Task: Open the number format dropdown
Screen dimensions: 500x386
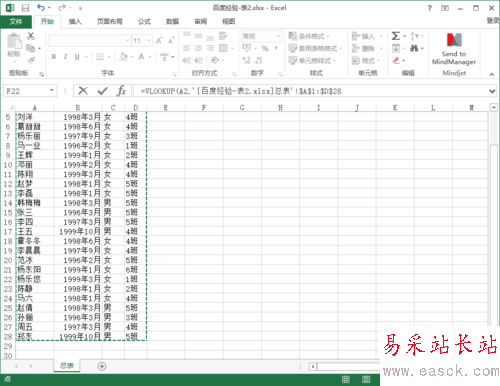Action: coord(278,36)
